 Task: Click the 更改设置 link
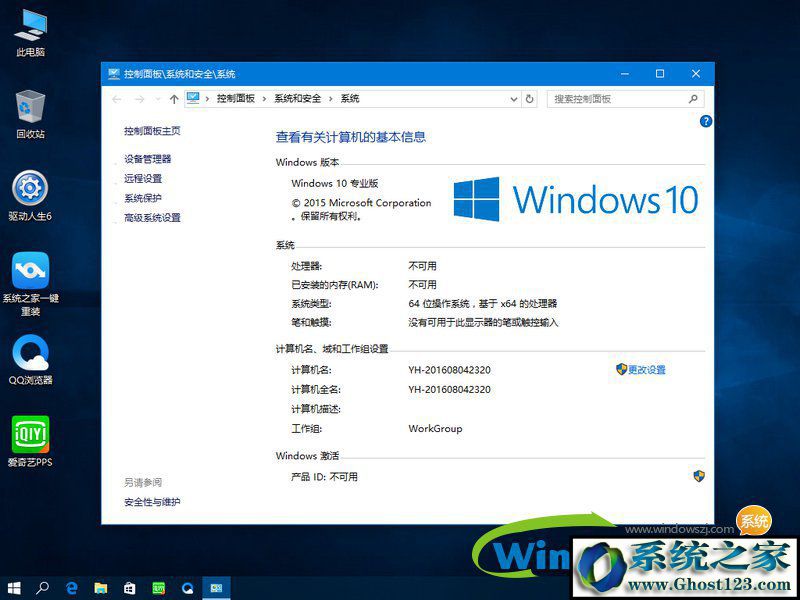646,370
